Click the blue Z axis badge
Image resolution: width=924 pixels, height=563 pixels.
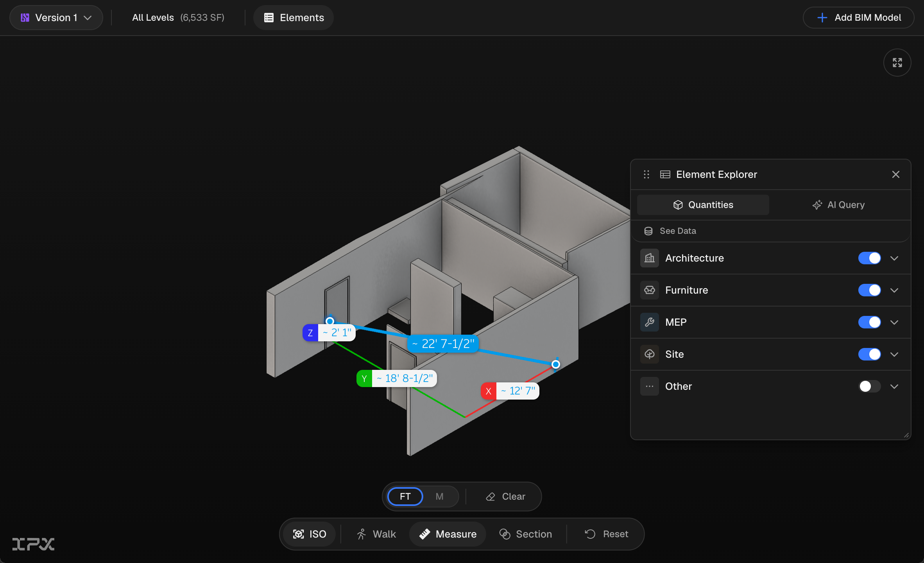pyautogui.click(x=310, y=333)
